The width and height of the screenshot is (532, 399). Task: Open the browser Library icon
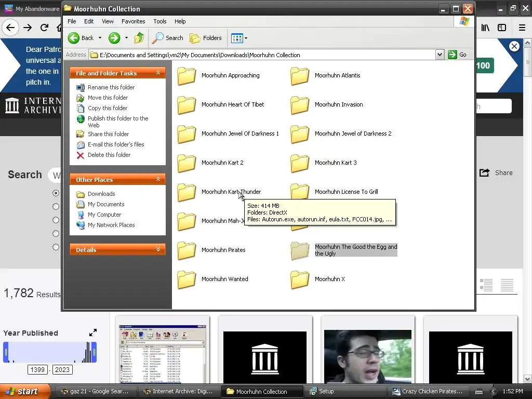click(x=485, y=28)
